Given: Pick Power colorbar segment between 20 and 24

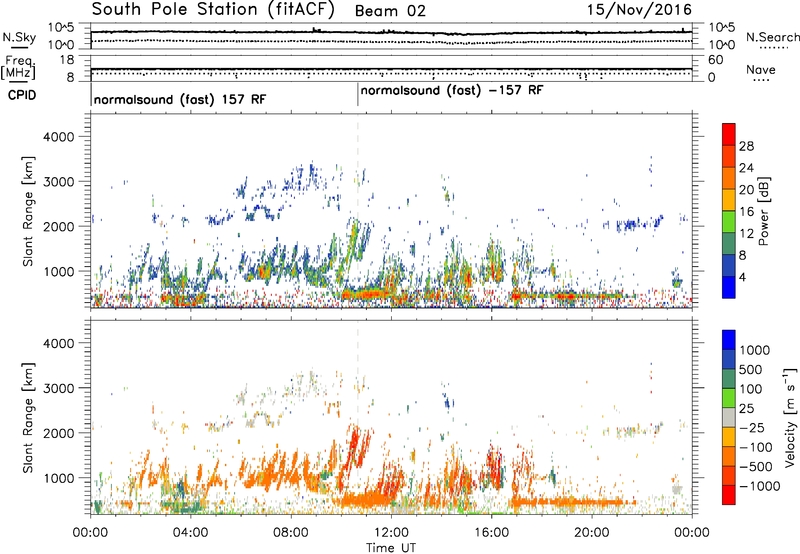Looking at the screenshot, I should point(729,178).
